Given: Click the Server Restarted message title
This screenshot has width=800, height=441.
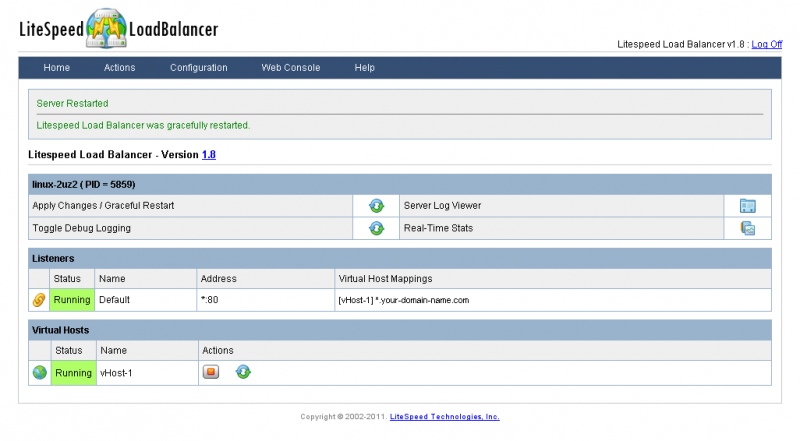Looking at the screenshot, I should coord(72,103).
